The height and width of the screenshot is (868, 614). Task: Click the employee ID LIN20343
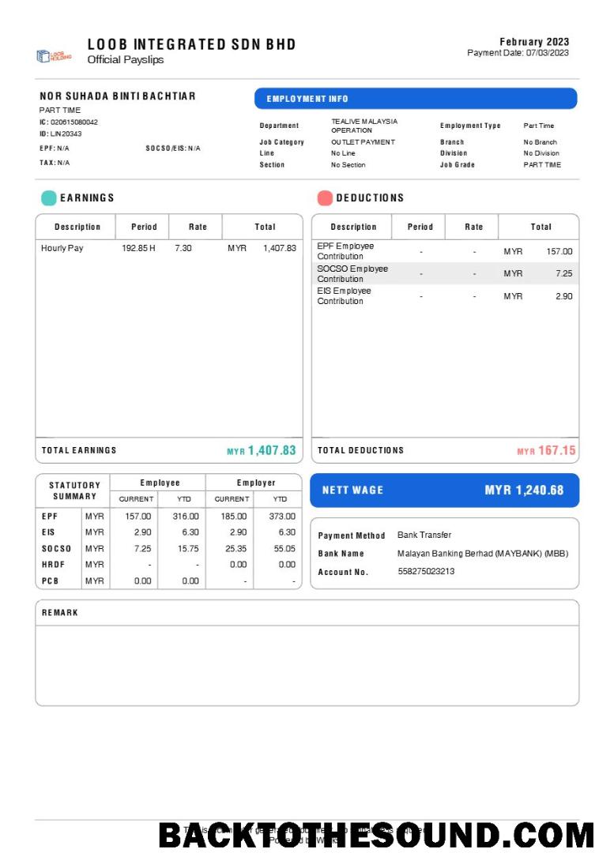tap(66, 133)
